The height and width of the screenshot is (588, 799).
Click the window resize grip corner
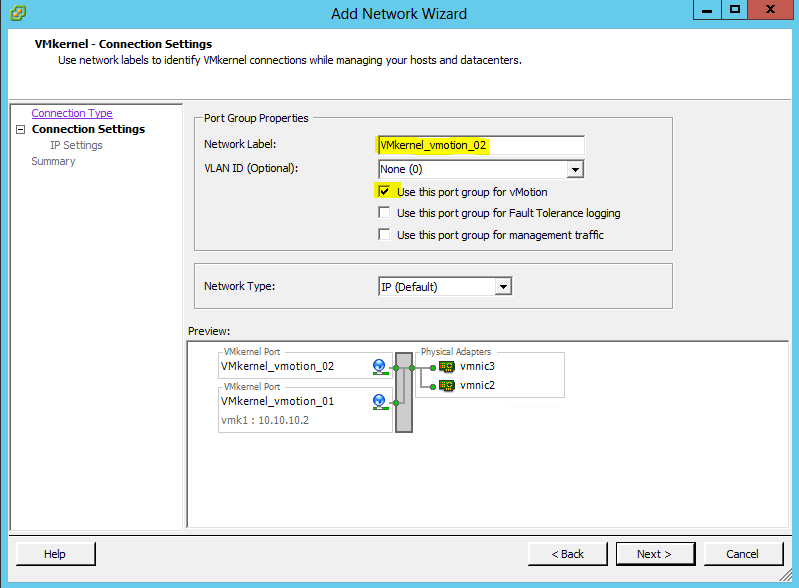786,576
